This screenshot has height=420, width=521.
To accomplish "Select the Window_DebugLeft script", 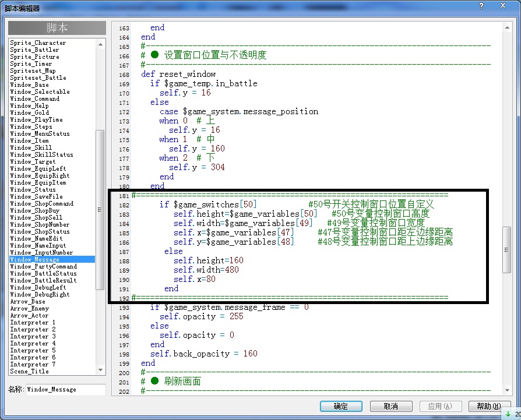I will tap(38, 287).
